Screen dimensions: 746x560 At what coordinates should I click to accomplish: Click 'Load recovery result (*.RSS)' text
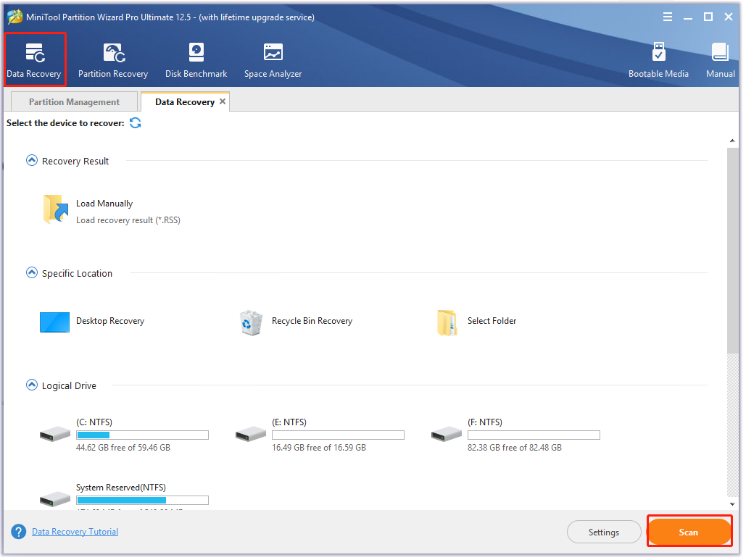(x=128, y=220)
